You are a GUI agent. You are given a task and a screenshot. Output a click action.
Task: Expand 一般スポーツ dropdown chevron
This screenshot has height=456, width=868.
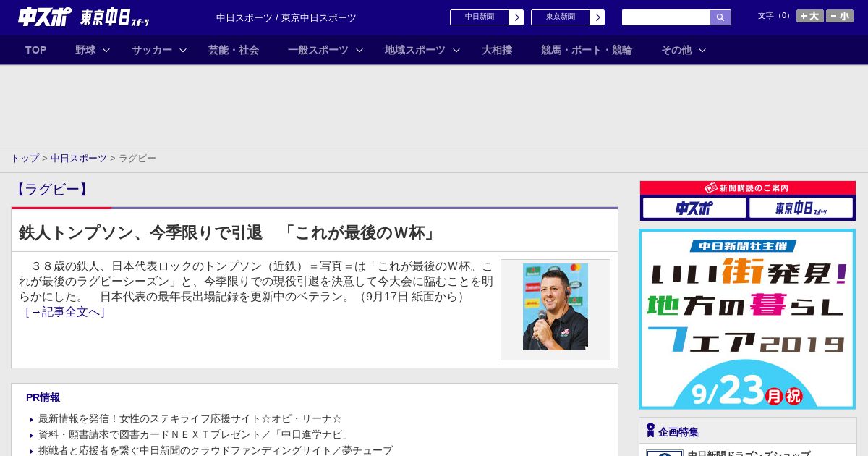click(359, 50)
